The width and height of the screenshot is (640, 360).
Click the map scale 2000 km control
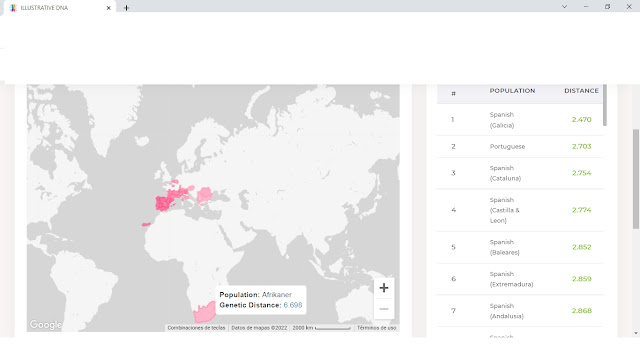click(x=321, y=328)
